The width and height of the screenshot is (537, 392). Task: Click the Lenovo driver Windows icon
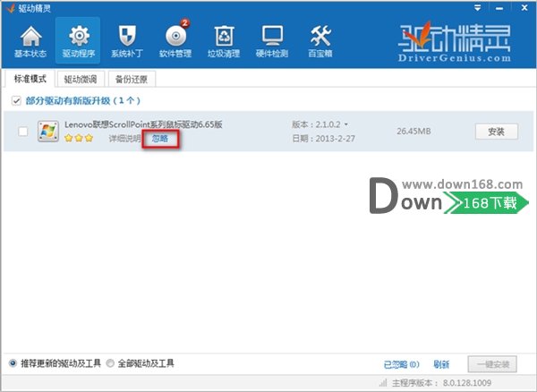pyautogui.click(x=48, y=132)
